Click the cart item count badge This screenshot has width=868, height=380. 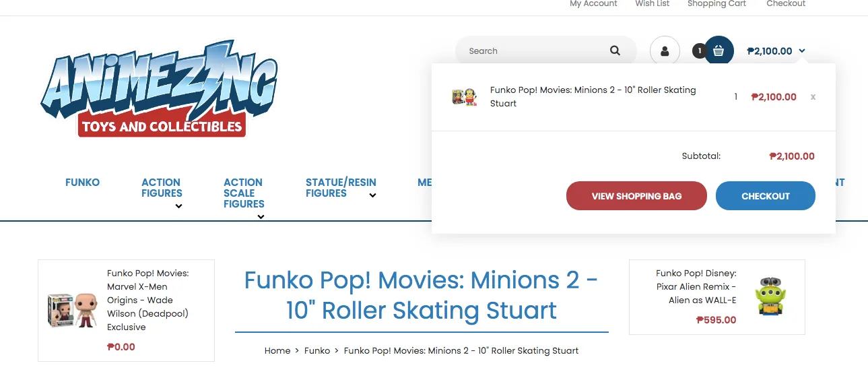pyautogui.click(x=700, y=51)
